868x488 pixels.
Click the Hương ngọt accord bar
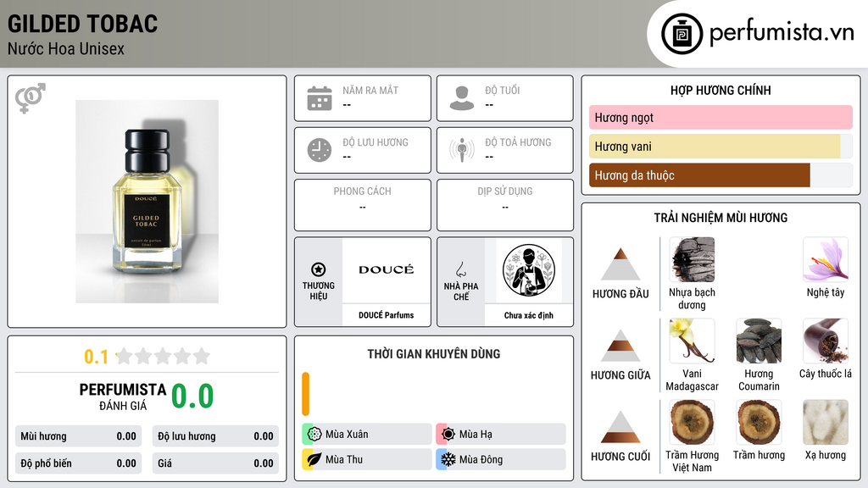[x=721, y=117]
